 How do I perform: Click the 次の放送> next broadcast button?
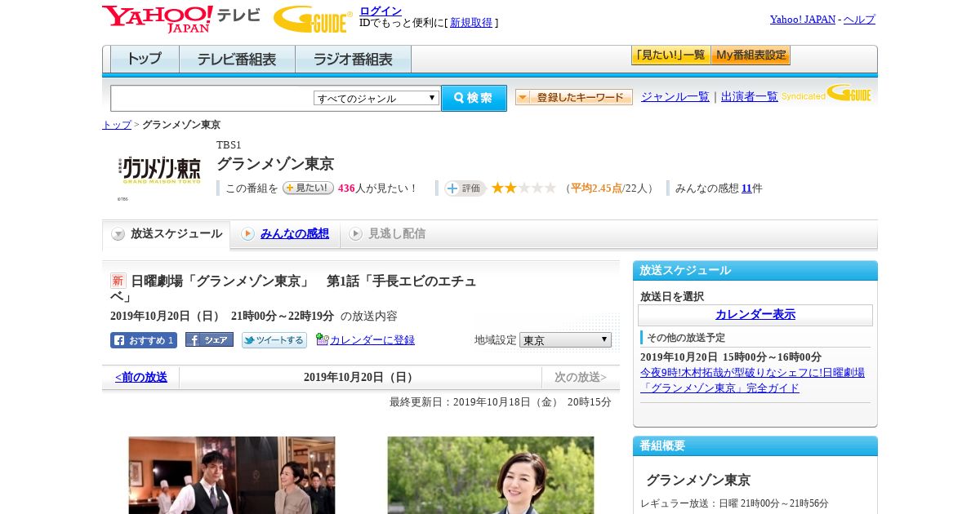(x=581, y=377)
